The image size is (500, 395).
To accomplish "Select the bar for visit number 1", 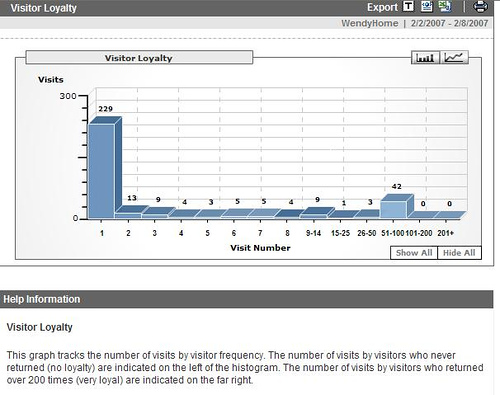I will pyautogui.click(x=105, y=168).
